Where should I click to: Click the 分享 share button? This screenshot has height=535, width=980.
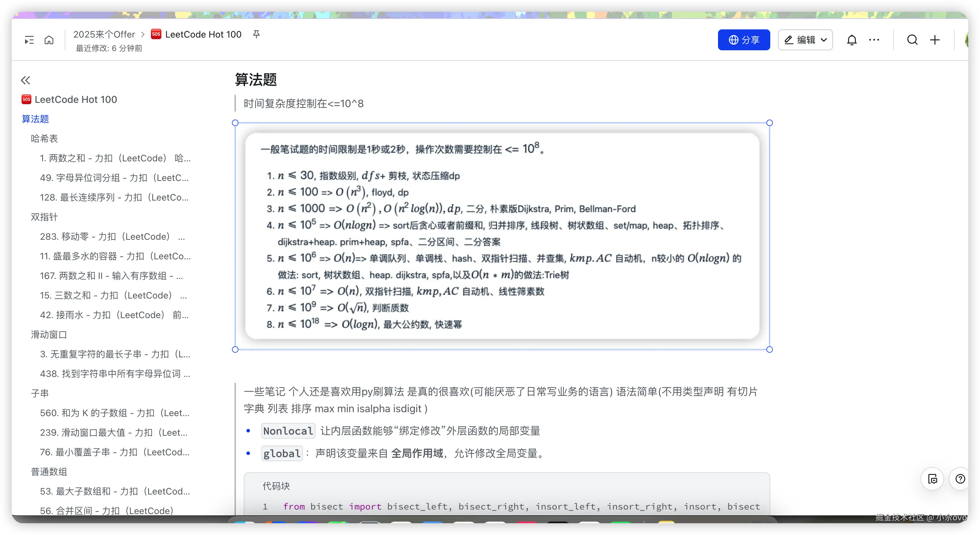[x=743, y=40]
